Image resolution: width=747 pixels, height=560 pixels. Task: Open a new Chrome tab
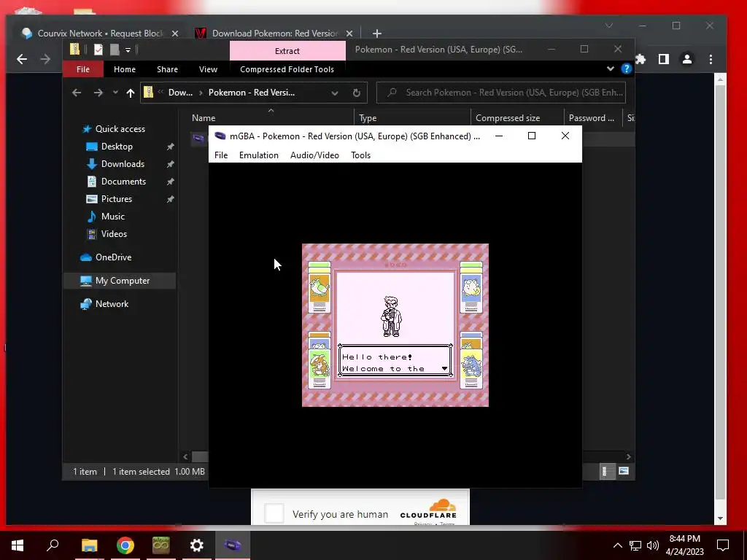tap(377, 34)
